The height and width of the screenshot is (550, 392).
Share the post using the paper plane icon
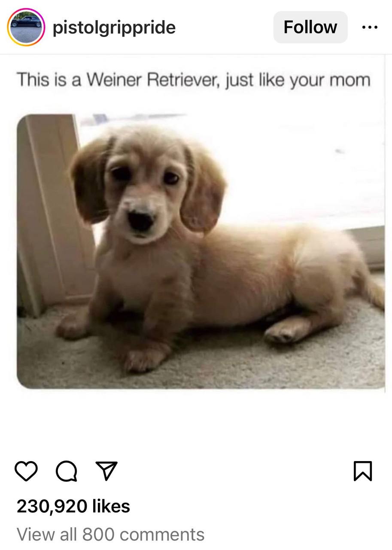click(x=106, y=471)
